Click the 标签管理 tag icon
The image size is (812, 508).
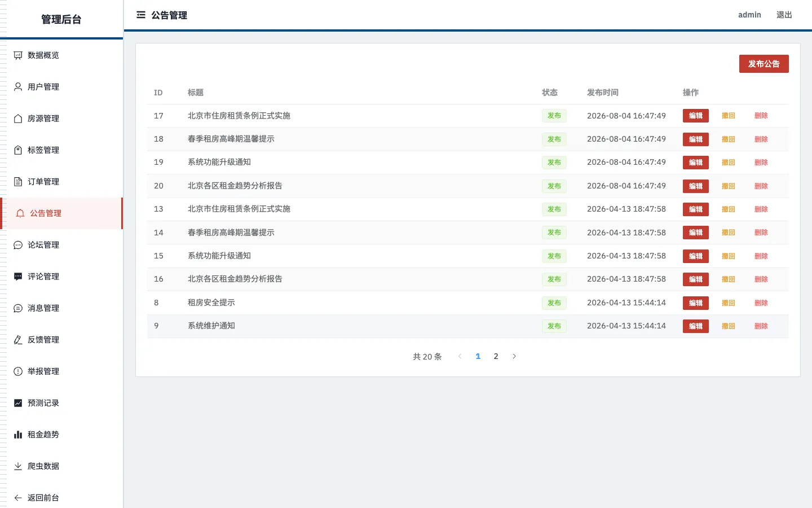tap(18, 150)
